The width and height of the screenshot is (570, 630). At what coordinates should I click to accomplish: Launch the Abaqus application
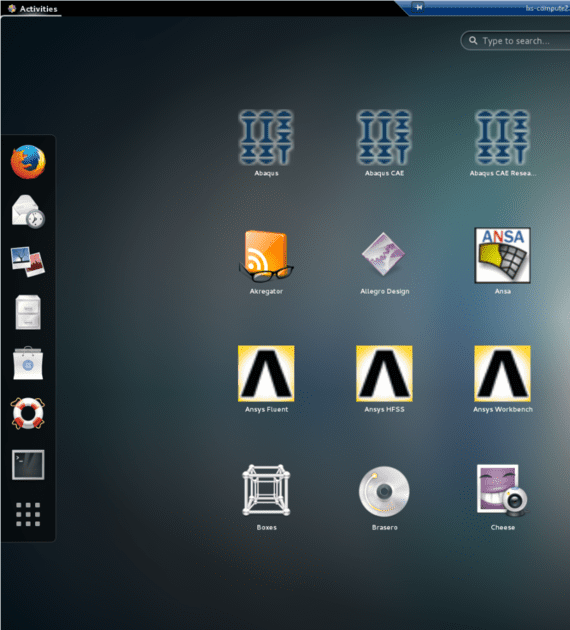pos(266,143)
